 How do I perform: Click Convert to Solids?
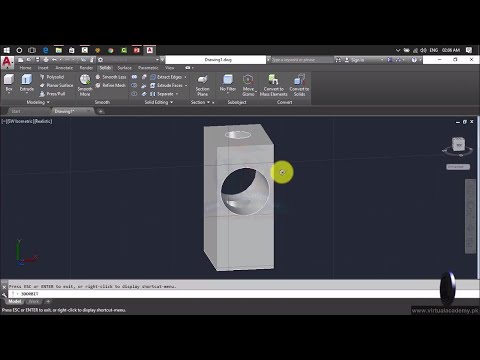pos(299,85)
